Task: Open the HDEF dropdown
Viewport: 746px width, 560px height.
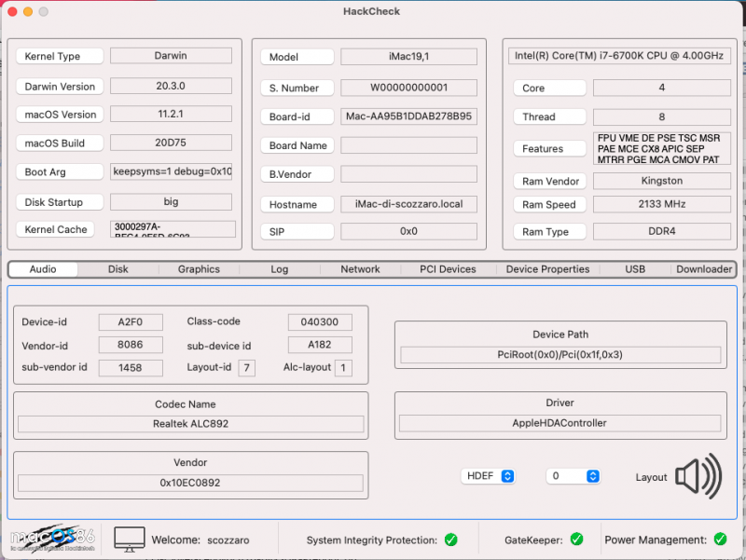Action: click(x=489, y=476)
